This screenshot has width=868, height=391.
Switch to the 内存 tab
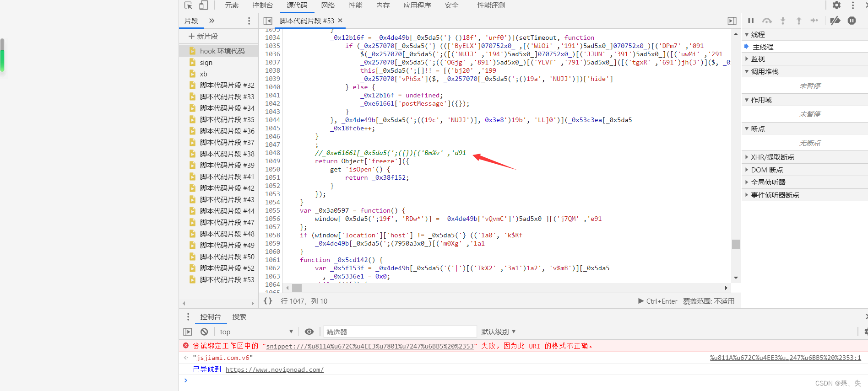click(383, 5)
